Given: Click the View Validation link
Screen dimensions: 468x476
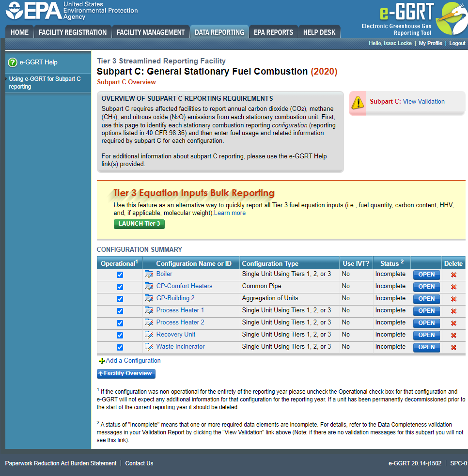Looking at the screenshot, I should click(423, 102).
